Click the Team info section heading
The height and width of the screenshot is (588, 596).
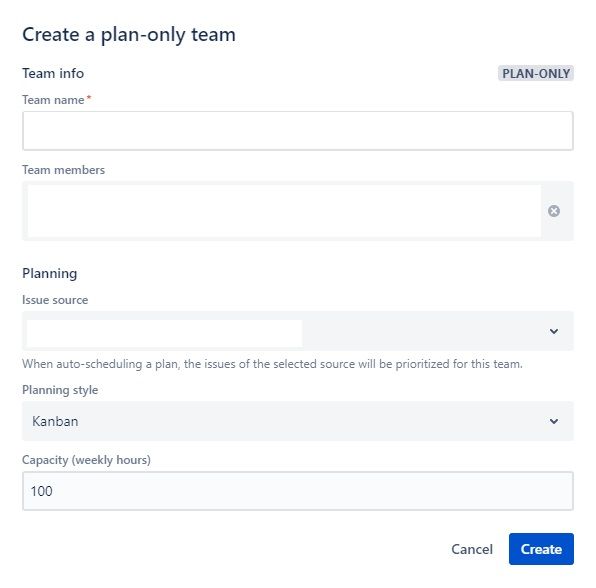tap(53, 73)
